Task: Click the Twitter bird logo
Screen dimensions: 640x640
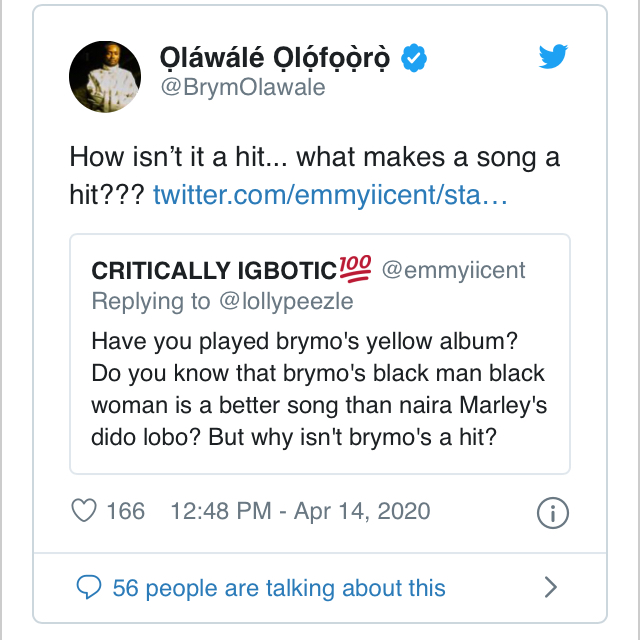Action: click(x=553, y=57)
